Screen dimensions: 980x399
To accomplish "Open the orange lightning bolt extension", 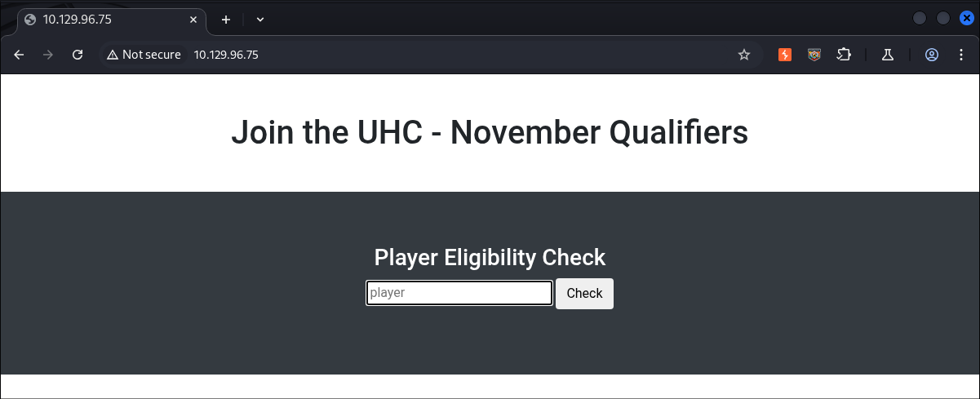I will point(785,55).
